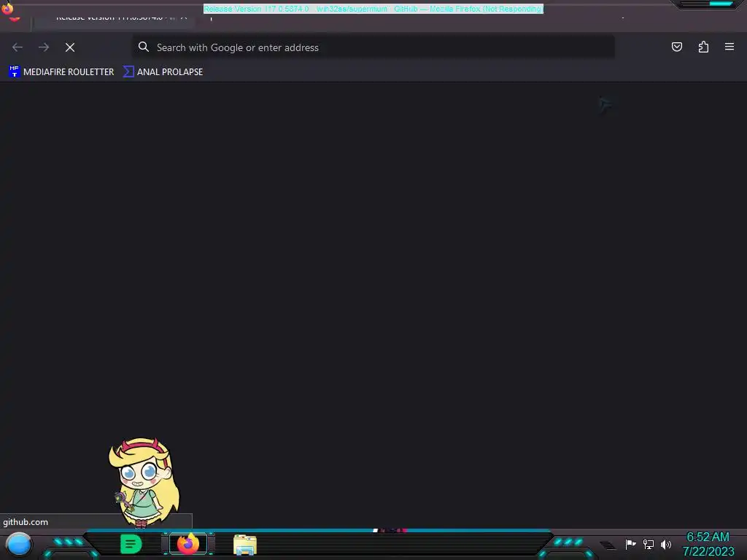Image resolution: width=747 pixels, height=560 pixels.
Task: Focus the 'Search with Google or enter address' field
Action: point(373,47)
